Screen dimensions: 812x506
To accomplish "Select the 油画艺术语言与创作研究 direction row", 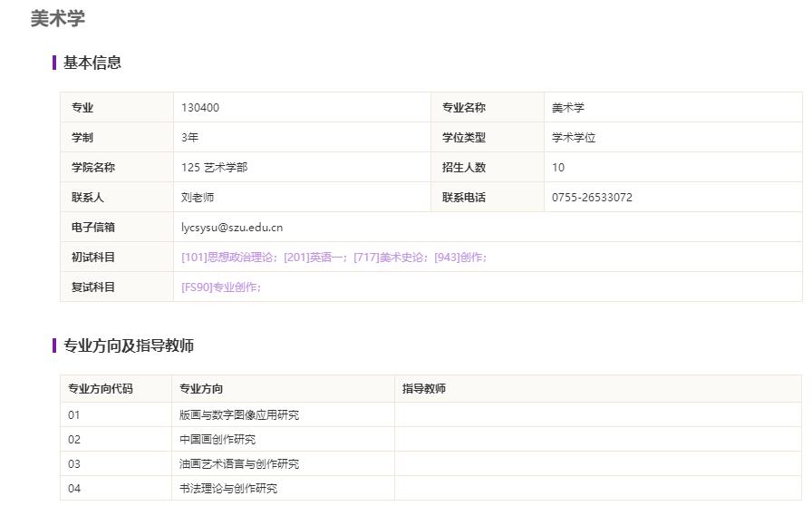I will (x=239, y=464).
